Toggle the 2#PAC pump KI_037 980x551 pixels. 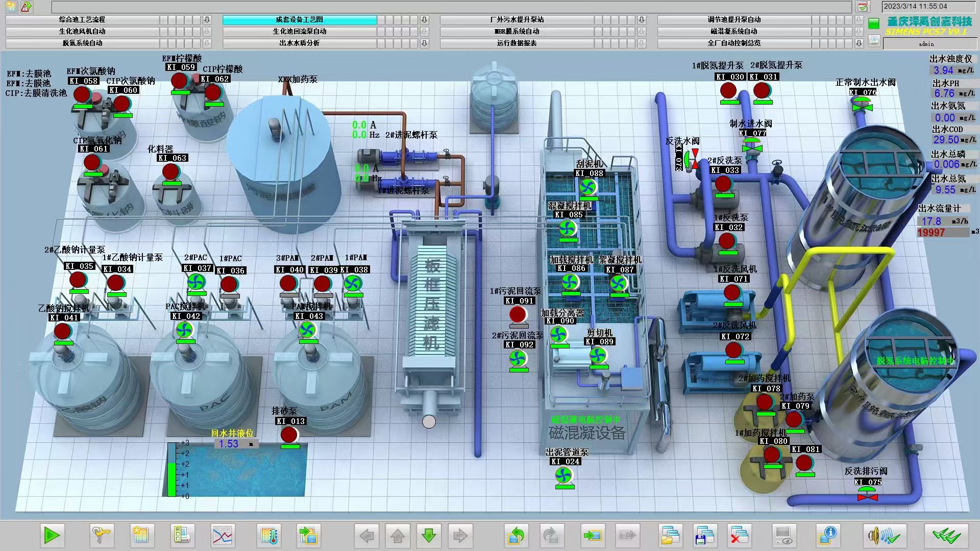pos(197,282)
